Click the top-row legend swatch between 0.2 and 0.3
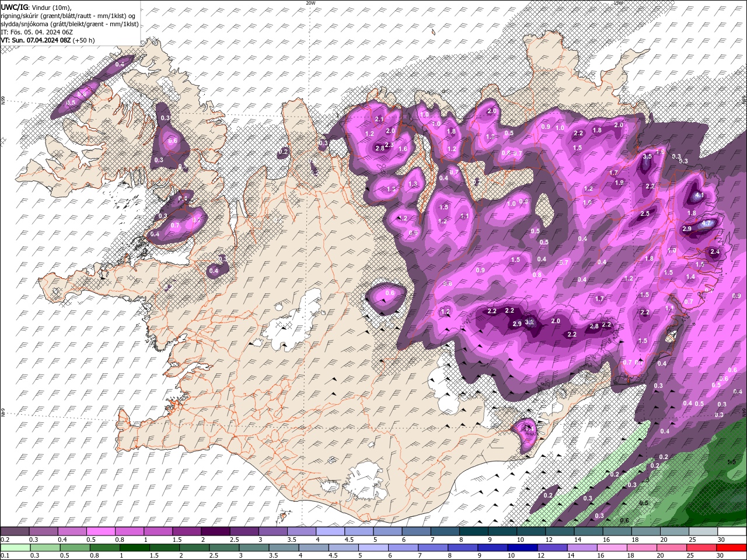The width and height of the screenshot is (747, 560). [x=15, y=531]
